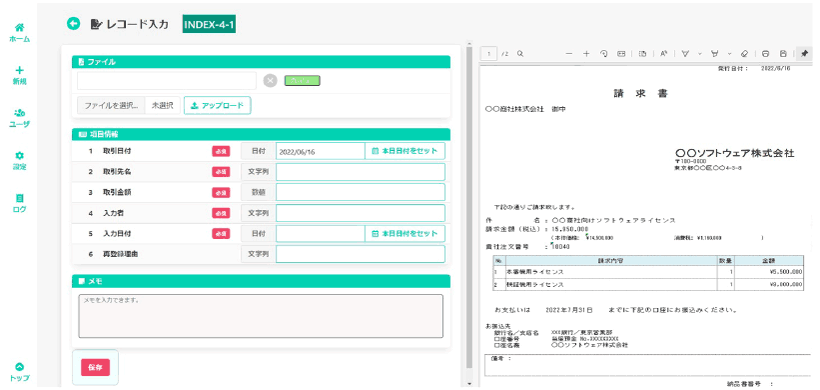Click the 保存 button

tap(95, 367)
